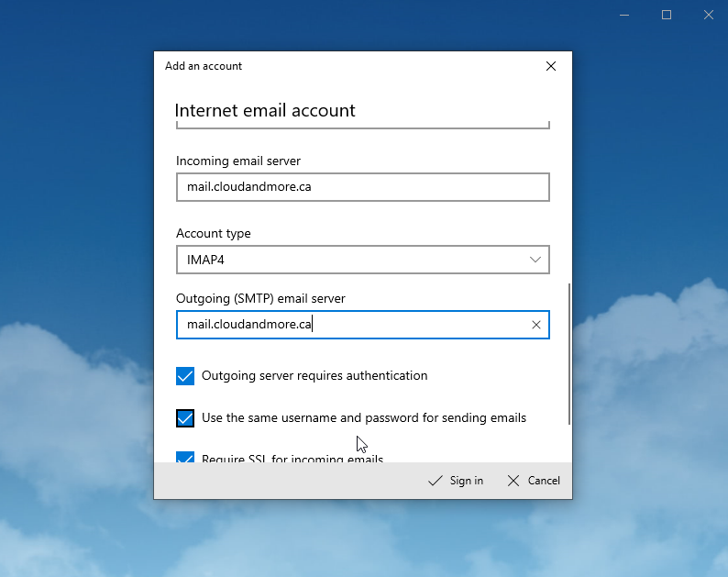Toggle Outgoing server requires authentication checkbox
The image size is (728, 577).
[185, 376]
